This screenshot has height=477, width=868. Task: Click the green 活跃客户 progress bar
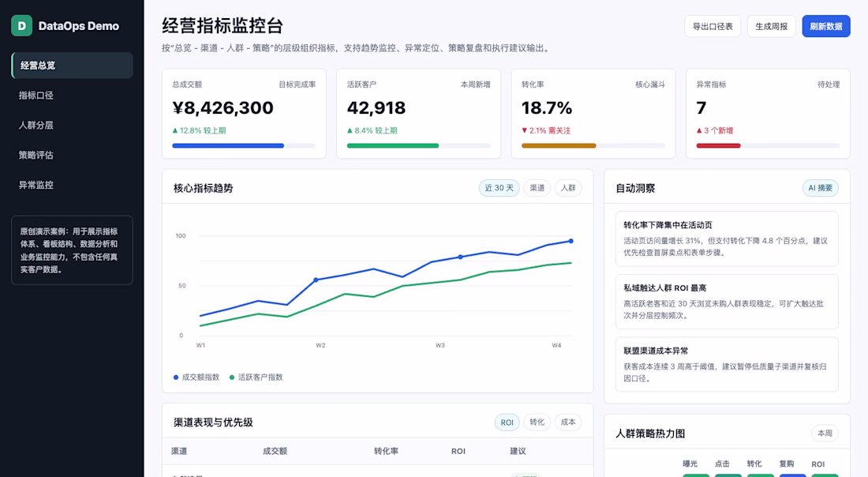[x=392, y=145]
